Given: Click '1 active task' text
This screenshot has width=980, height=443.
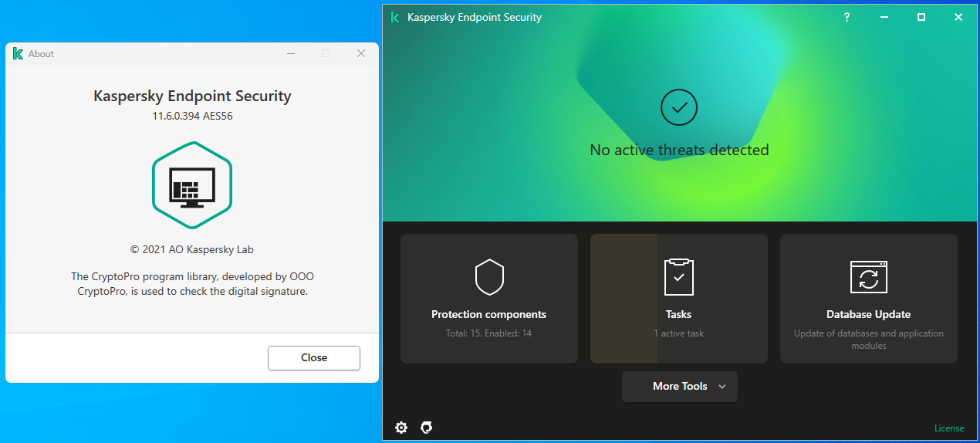Looking at the screenshot, I should tap(679, 333).
